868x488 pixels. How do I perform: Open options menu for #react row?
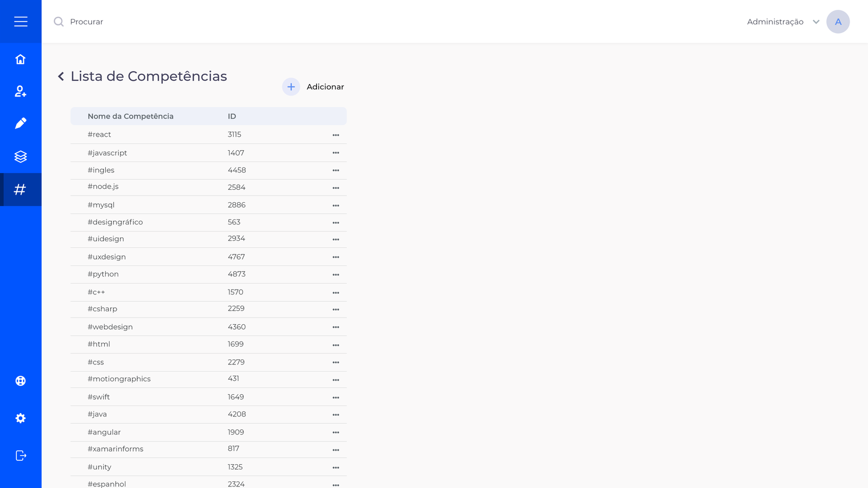pos(336,135)
